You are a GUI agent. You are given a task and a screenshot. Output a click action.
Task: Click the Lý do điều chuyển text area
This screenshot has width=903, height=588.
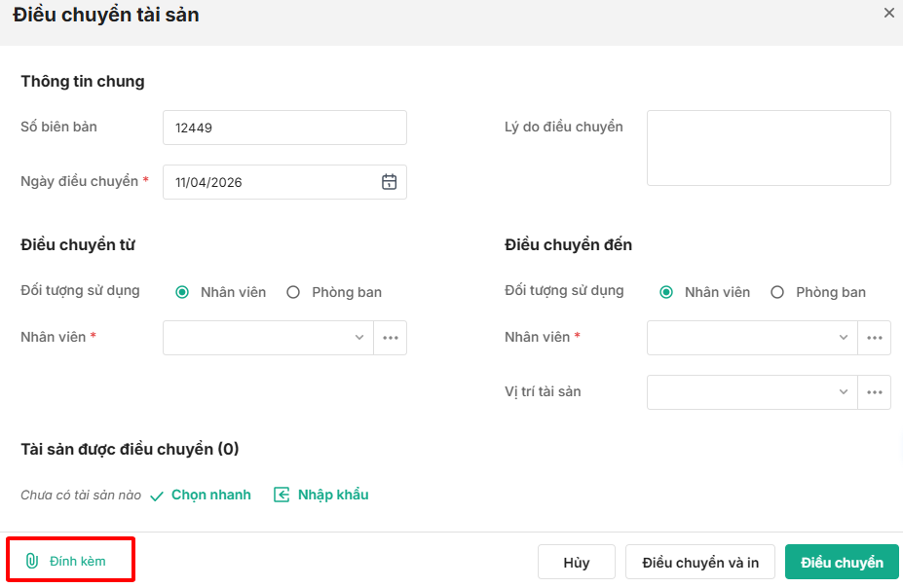769,148
